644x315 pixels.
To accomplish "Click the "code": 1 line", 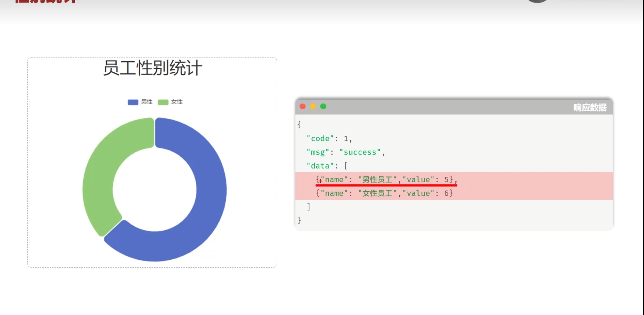I will point(329,139).
